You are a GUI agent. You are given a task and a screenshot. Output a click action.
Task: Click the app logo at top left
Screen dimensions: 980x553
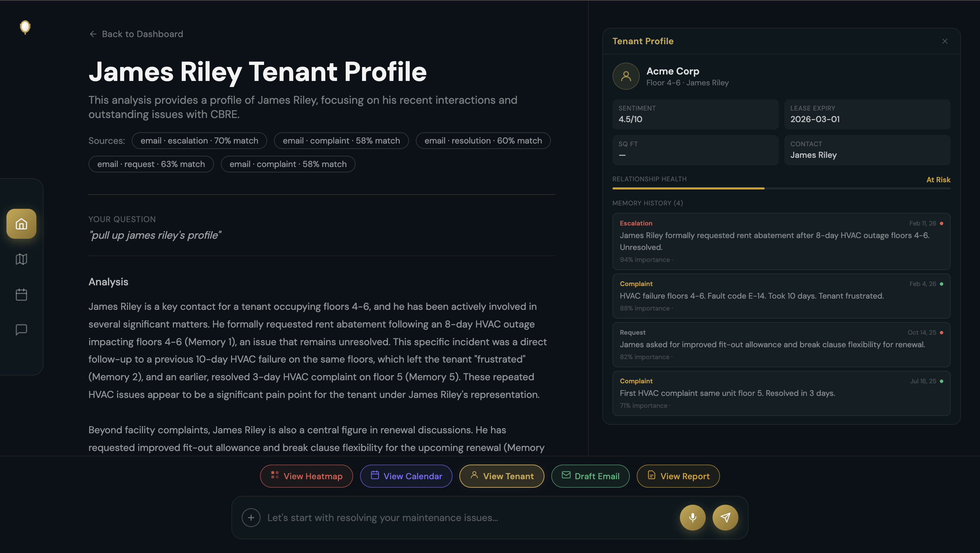(25, 27)
